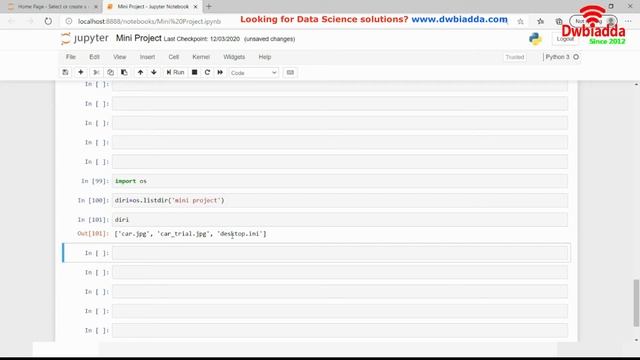Screen dimensions: 640x360
Task: Click the localhost address bar
Action: [x=149, y=21]
